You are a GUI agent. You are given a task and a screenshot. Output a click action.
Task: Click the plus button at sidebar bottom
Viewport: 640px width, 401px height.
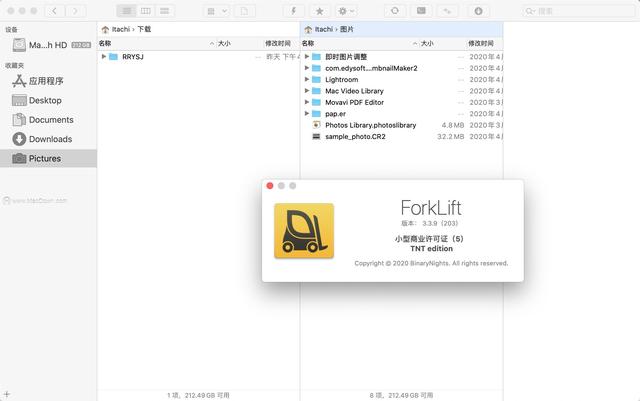pyautogui.click(x=7, y=394)
